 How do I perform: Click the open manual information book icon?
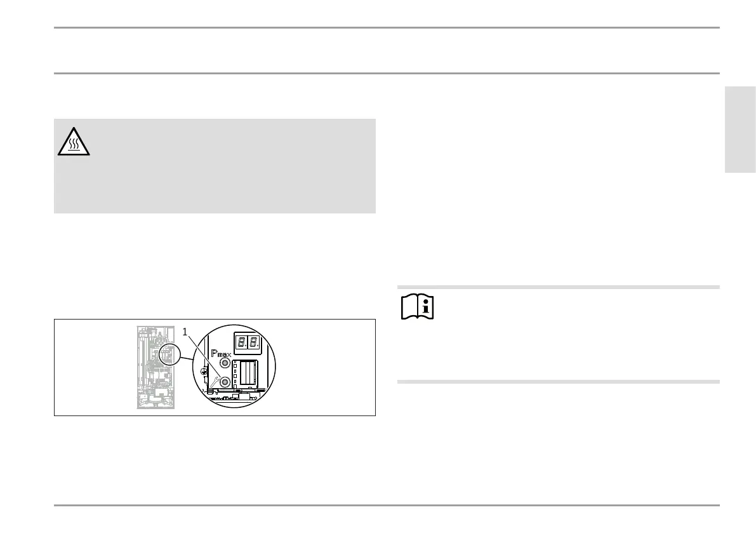[418, 307]
